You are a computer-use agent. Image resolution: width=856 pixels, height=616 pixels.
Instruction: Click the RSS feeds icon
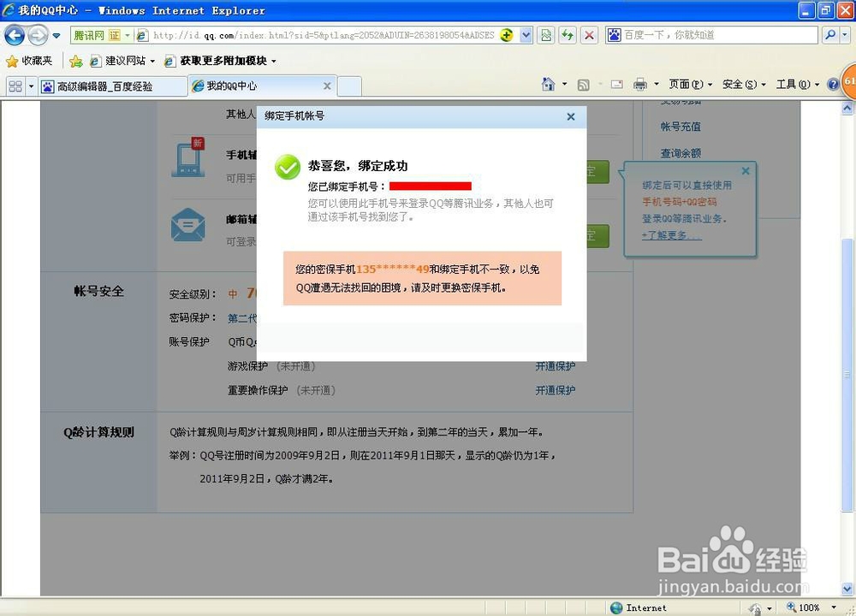coord(583,85)
